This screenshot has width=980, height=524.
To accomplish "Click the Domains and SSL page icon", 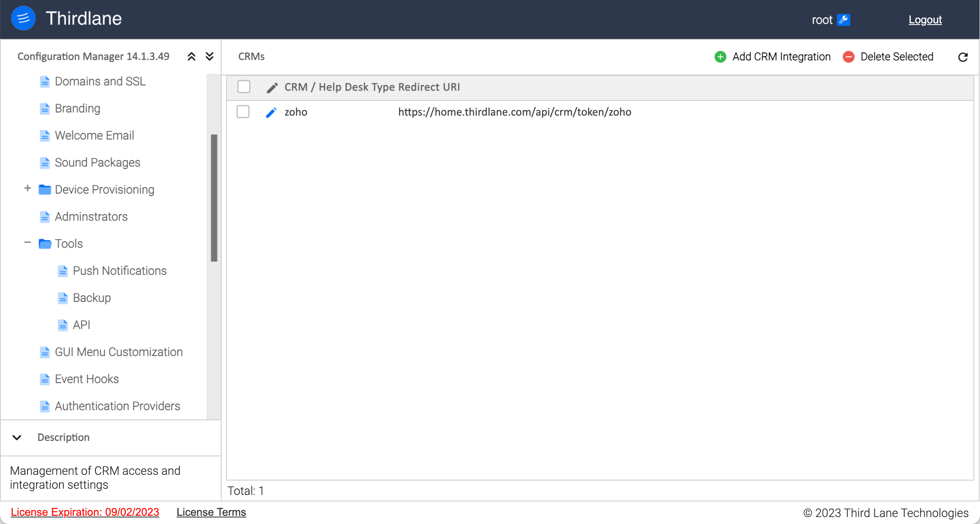I will click(45, 82).
